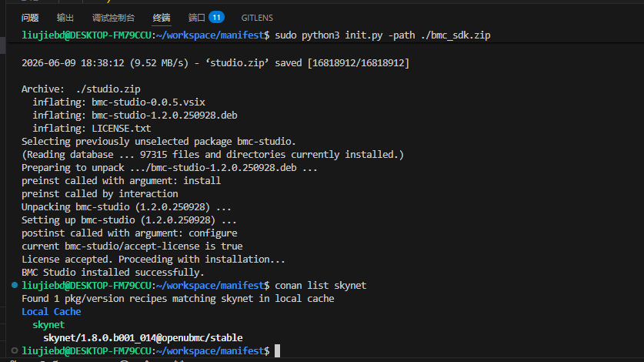Click 'inflating: bmc-studio-0.0.5.vsix' line

118,102
